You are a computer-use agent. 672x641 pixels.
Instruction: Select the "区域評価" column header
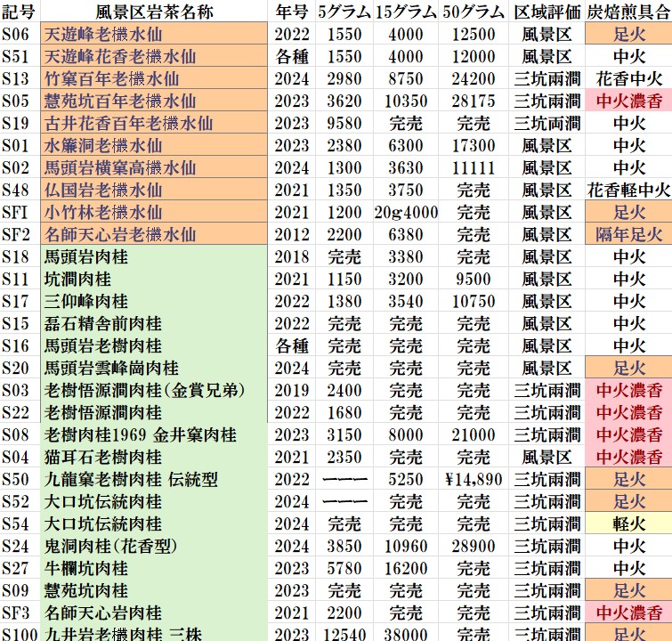coord(547,12)
